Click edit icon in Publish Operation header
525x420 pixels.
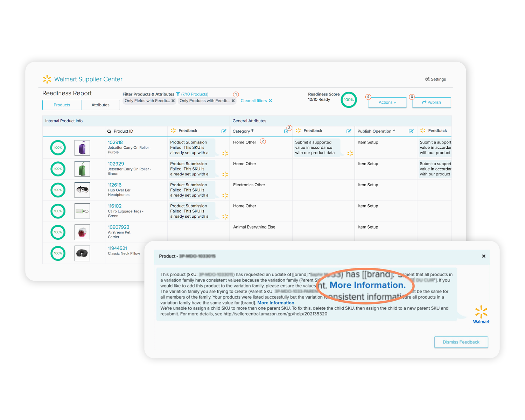click(x=411, y=131)
